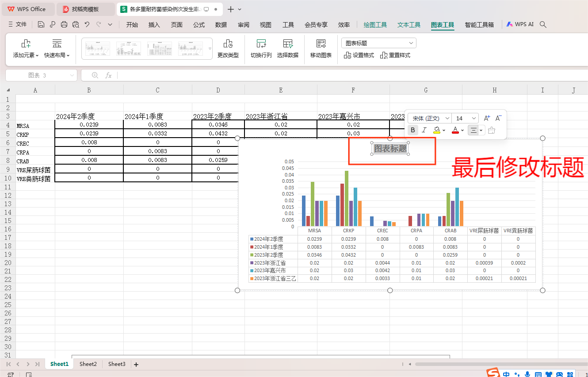Switch to the Sheet2 worksheet tab

88,364
